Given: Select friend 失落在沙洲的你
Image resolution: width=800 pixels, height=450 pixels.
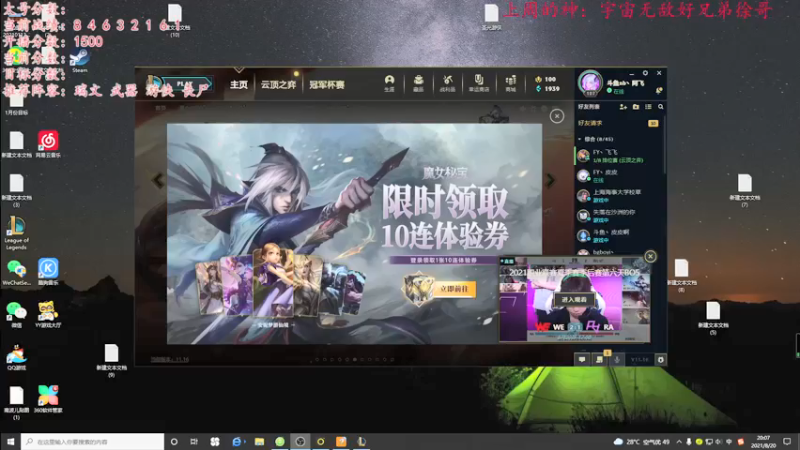Looking at the screenshot, I should tap(618, 216).
